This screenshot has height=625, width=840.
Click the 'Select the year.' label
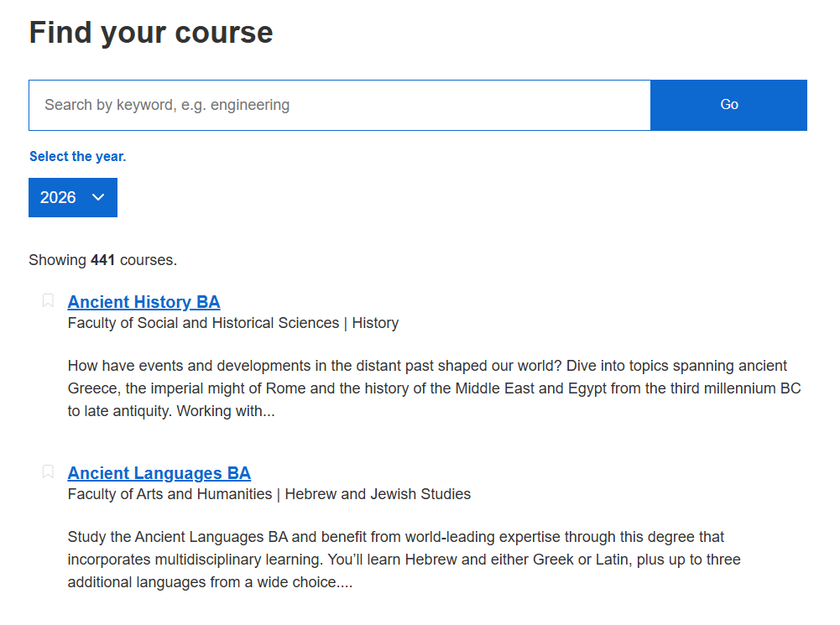78,156
